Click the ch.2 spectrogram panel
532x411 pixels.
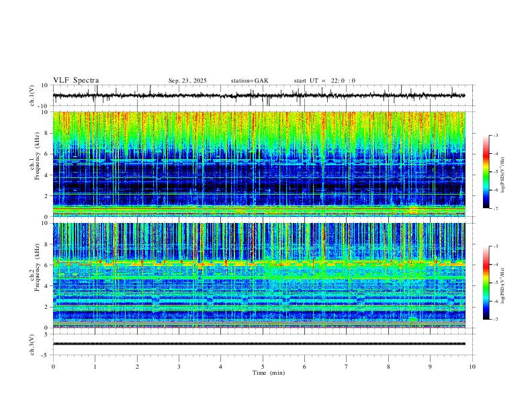pyautogui.click(x=259, y=275)
